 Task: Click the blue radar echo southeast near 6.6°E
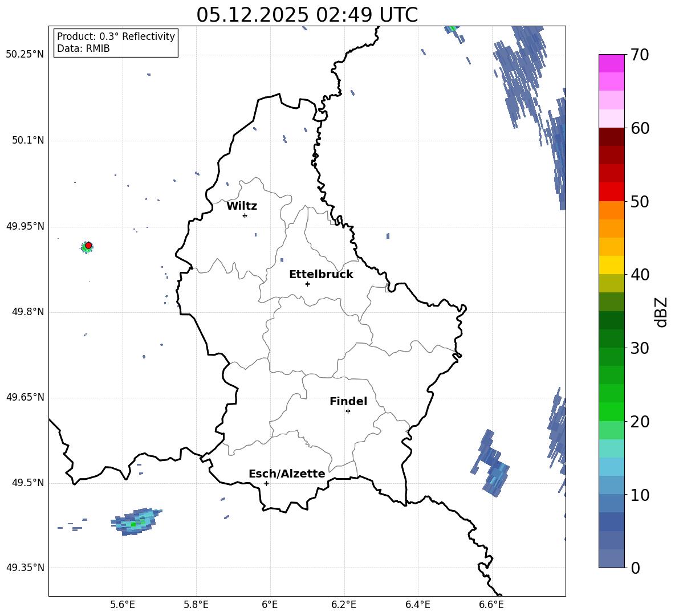[491, 464]
